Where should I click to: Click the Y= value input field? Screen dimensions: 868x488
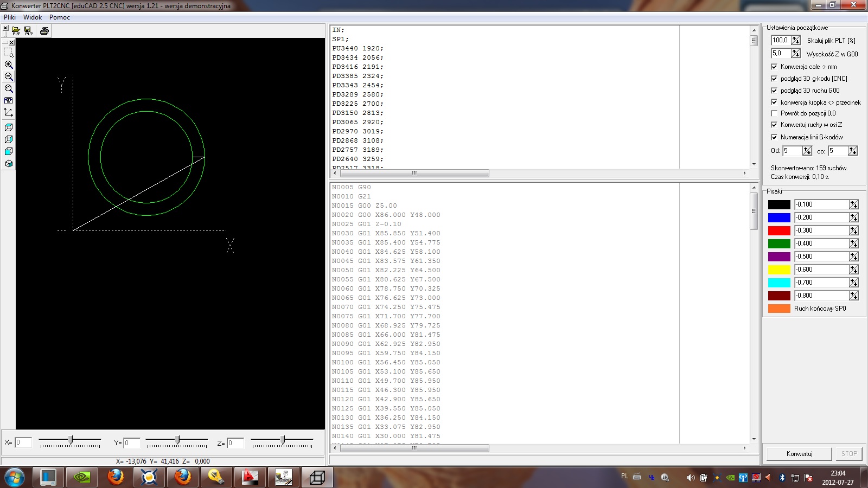[132, 443]
